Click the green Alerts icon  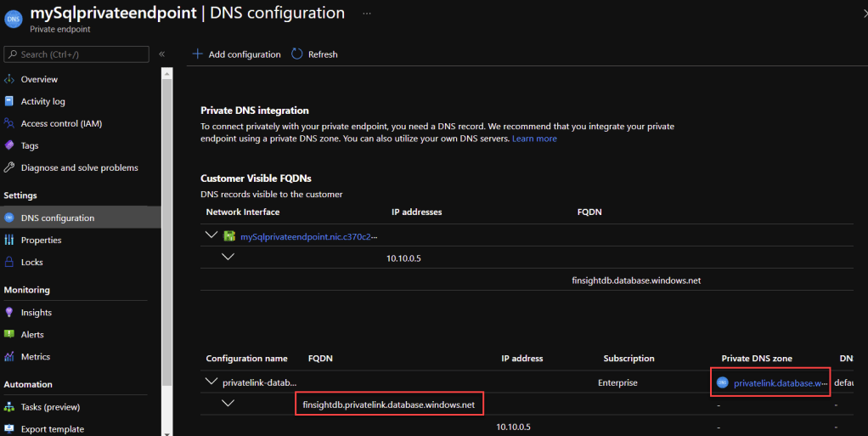point(9,335)
